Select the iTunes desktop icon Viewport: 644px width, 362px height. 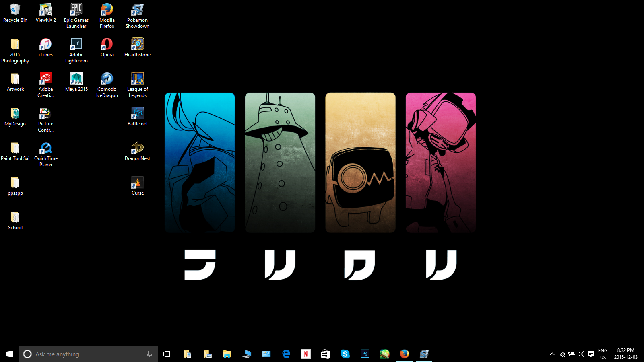tap(45, 47)
